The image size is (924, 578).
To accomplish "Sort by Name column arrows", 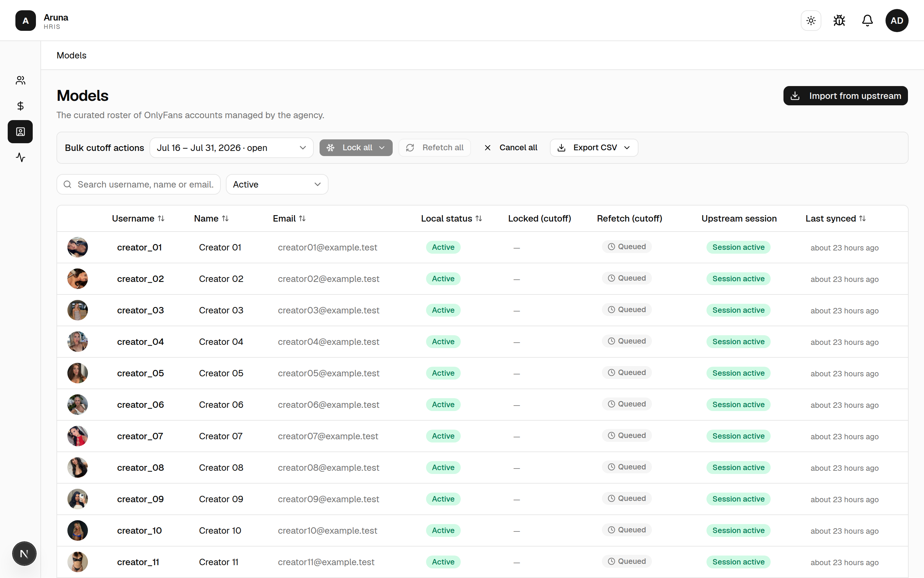I will (x=225, y=218).
